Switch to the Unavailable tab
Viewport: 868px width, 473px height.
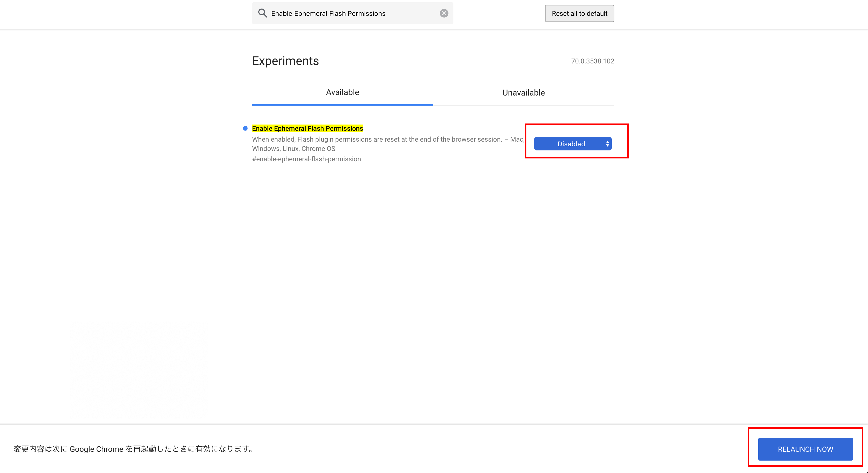pos(523,93)
